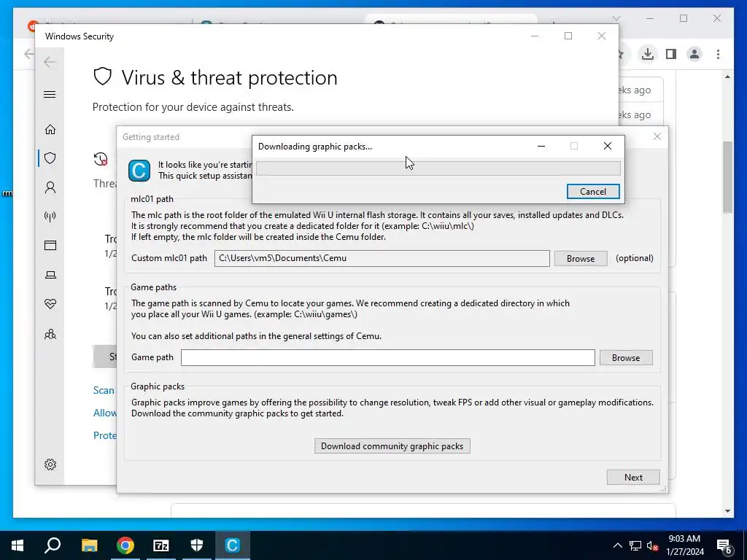This screenshot has height=560, width=747.
Task: Click muted volume tray icon
Action: click(x=651, y=545)
